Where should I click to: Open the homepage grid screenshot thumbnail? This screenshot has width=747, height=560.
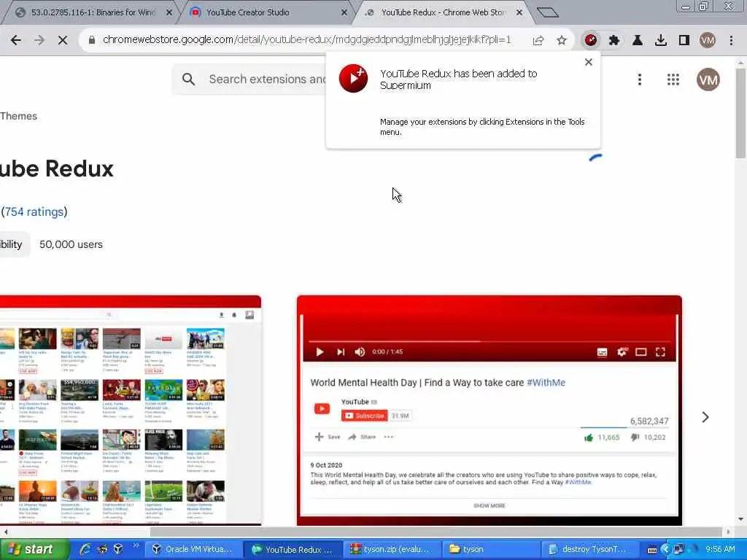(x=131, y=411)
